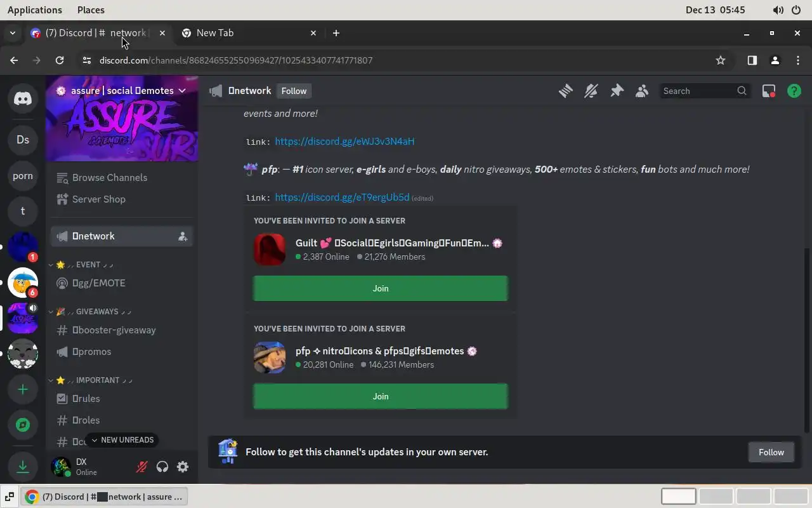This screenshot has width=812, height=508.
Task: View site information icon in address bar
Action: [87, 60]
